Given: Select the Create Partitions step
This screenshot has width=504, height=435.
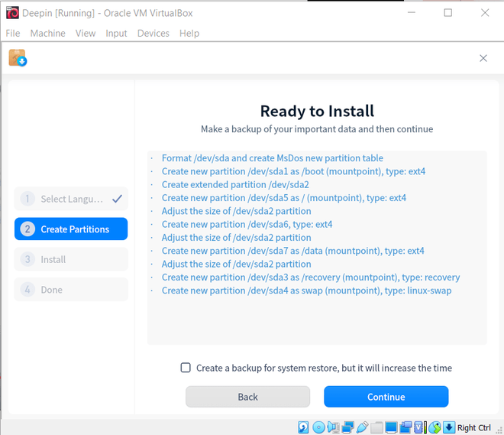Looking at the screenshot, I should pyautogui.click(x=71, y=229).
